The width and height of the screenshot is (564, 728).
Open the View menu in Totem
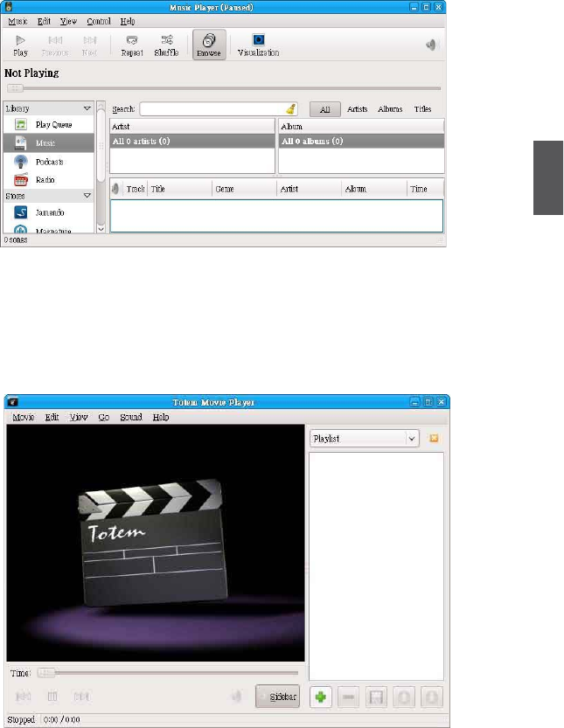tap(79, 417)
